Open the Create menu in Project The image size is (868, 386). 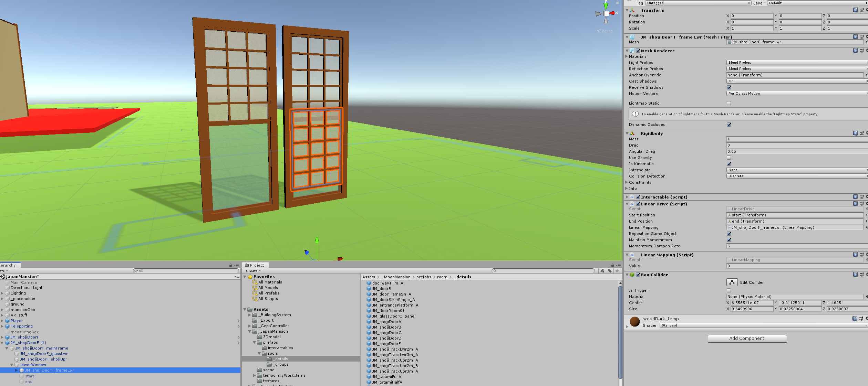point(253,271)
